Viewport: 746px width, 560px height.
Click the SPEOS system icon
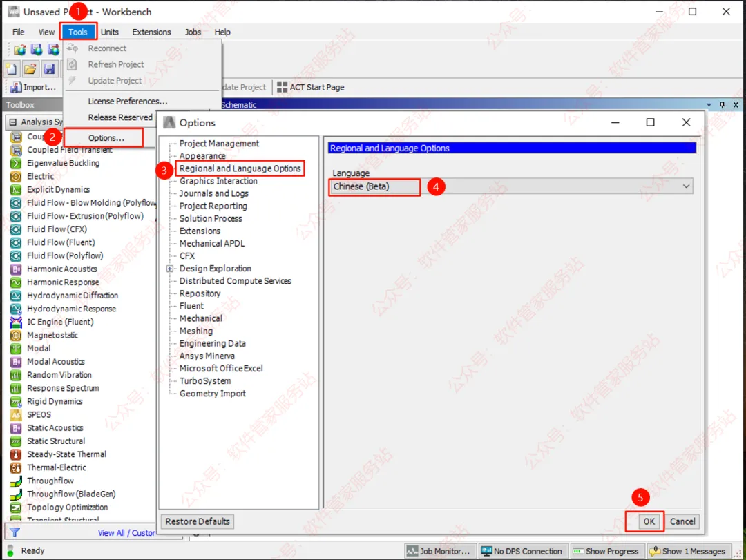(16, 415)
